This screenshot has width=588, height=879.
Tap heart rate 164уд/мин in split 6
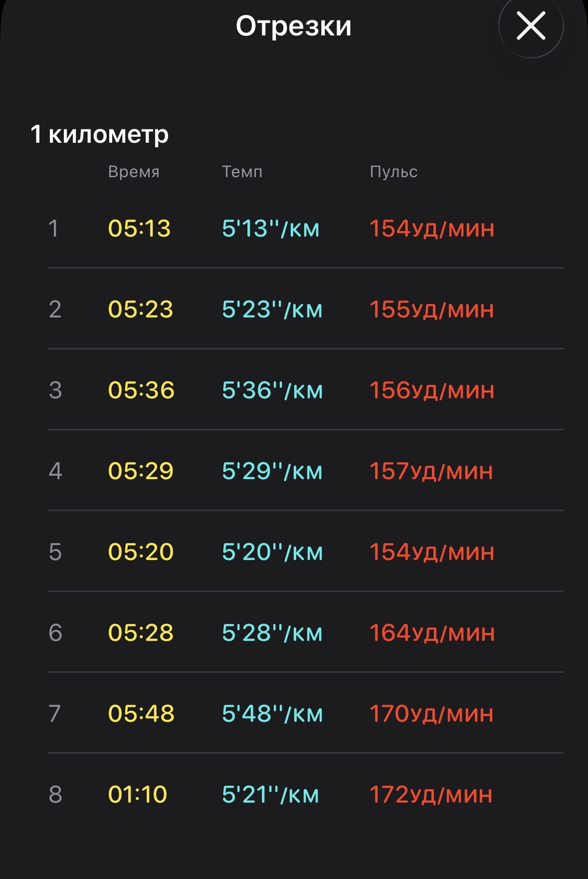point(432,633)
